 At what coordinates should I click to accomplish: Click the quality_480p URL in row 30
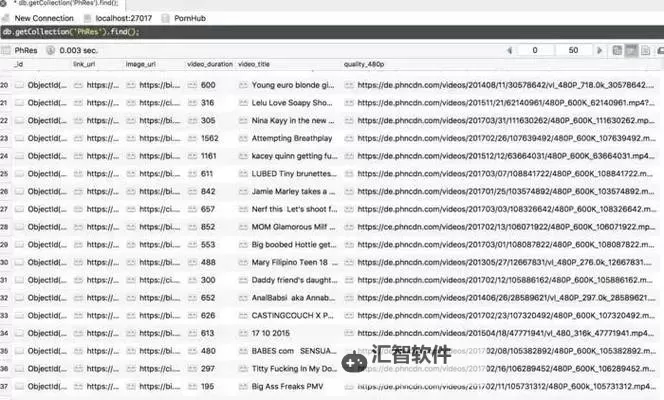(505, 262)
